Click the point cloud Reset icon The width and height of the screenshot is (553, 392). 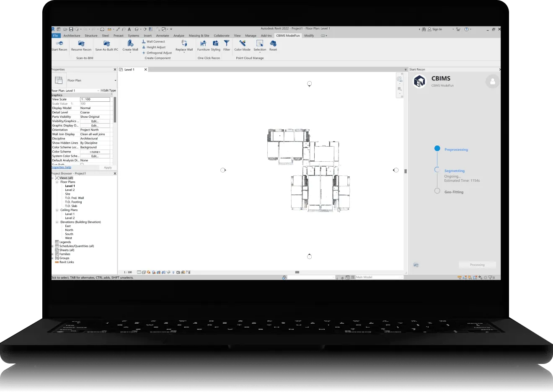point(273,44)
